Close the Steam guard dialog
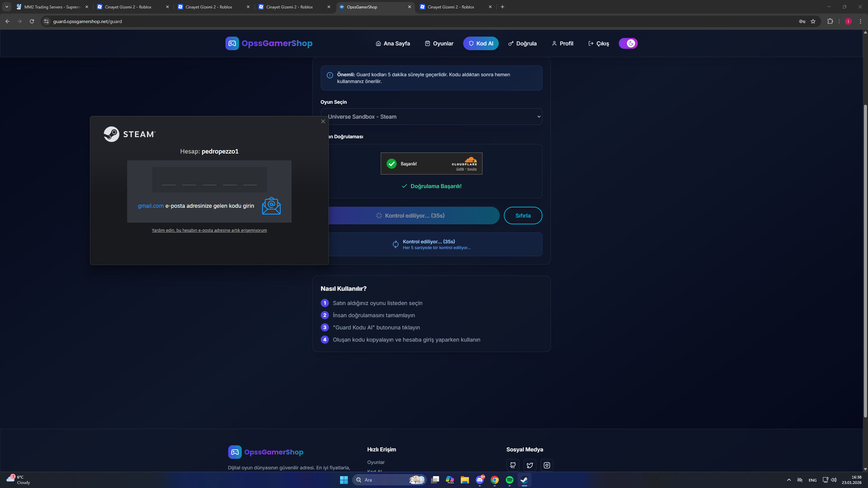This screenshot has height=488, width=868. click(323, 121)
